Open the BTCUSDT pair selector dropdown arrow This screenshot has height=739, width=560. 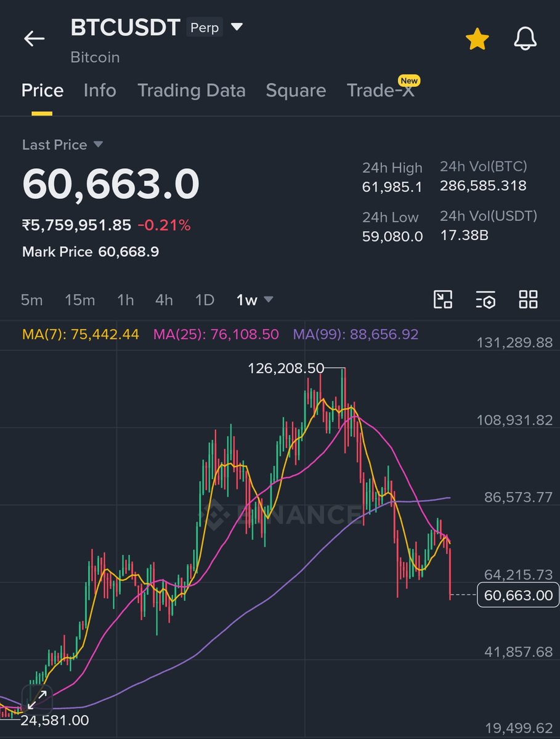pyautogui.click(x=237, y=27)
